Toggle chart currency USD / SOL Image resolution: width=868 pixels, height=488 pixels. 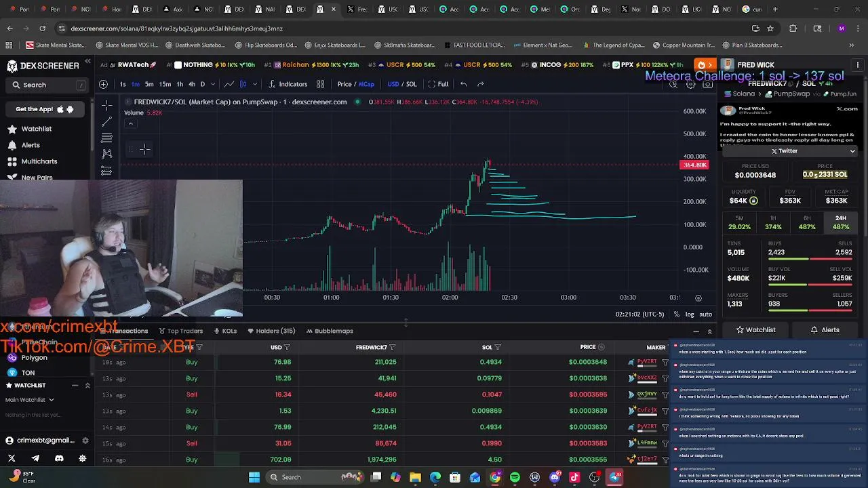tap(402, 84)
